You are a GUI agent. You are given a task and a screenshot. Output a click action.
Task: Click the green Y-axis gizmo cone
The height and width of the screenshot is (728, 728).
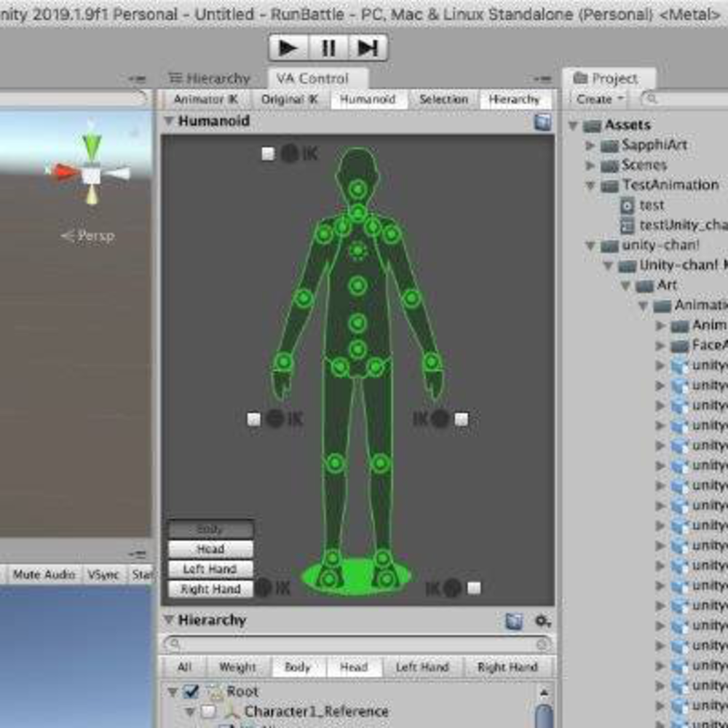coord(91,147)
